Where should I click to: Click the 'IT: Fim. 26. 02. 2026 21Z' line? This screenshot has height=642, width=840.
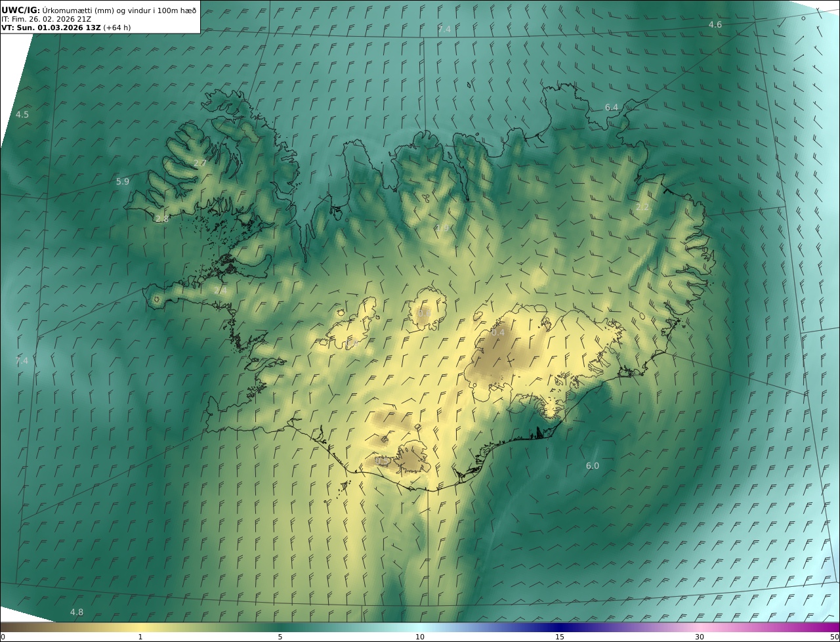click(x=46, y=19)
